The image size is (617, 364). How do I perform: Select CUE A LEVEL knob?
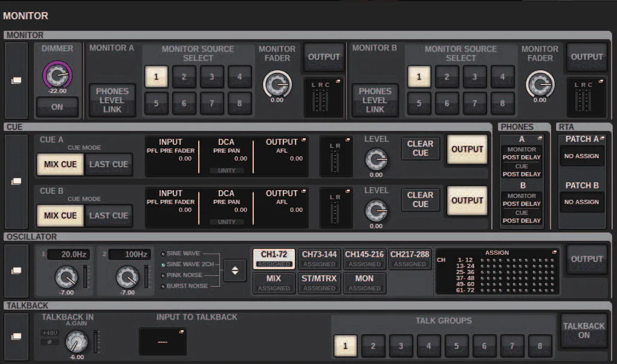(x=376, y=159)
